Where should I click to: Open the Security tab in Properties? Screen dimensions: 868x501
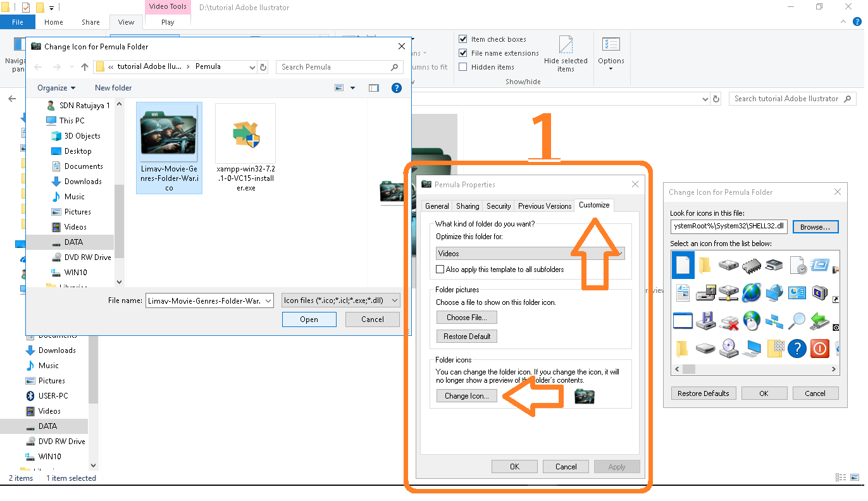point(499,206)
